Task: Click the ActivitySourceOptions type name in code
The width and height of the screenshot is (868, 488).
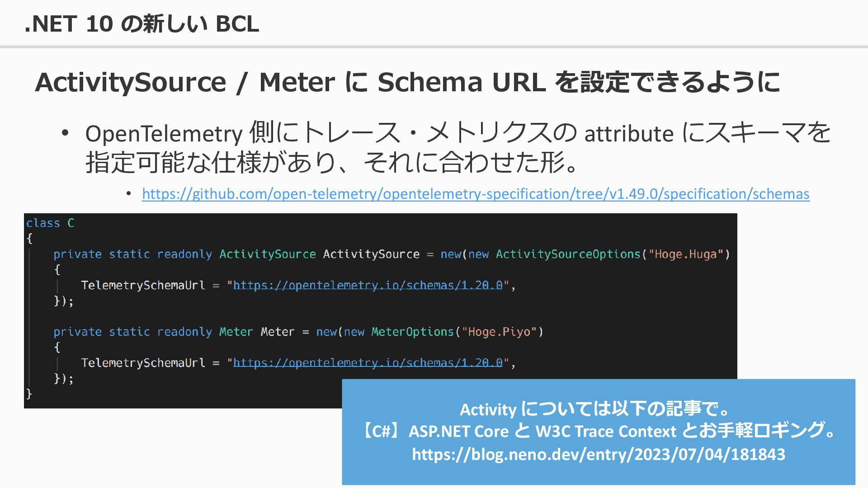Action: (x=568, y=254)
